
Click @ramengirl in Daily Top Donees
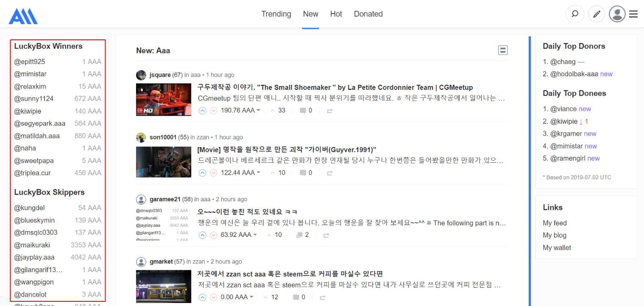[x=568, y=159]
